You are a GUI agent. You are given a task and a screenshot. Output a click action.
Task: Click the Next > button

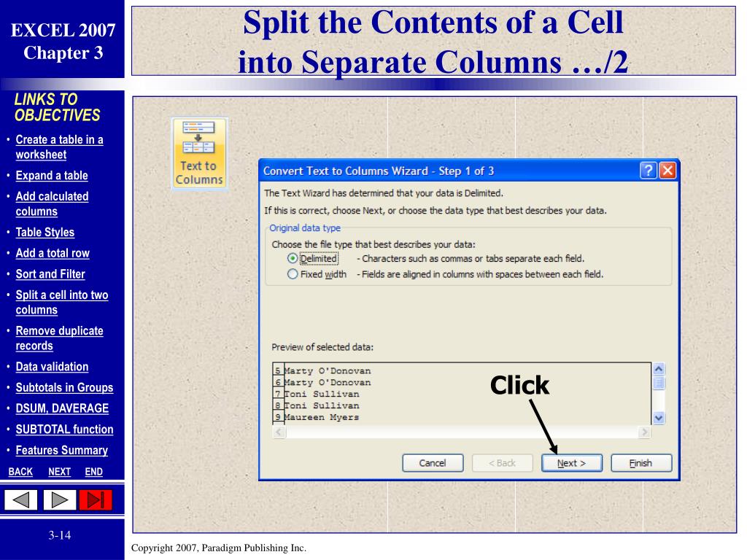[572, 463]
